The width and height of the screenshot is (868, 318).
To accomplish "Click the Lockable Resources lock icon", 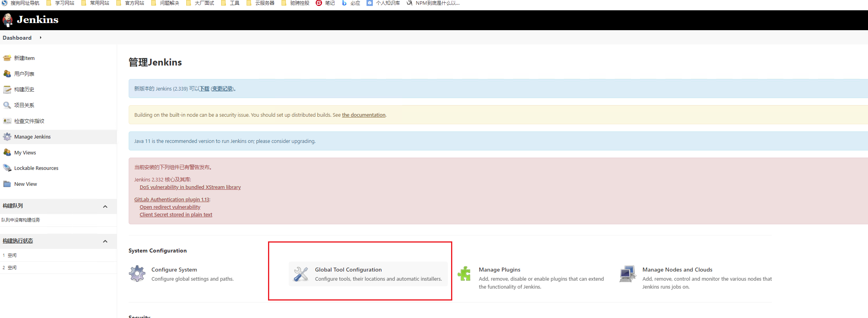I will click(7, 168).
